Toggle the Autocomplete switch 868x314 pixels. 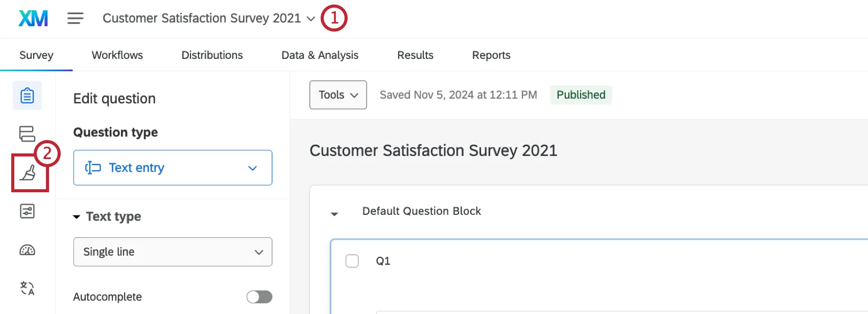pos(259,297)
